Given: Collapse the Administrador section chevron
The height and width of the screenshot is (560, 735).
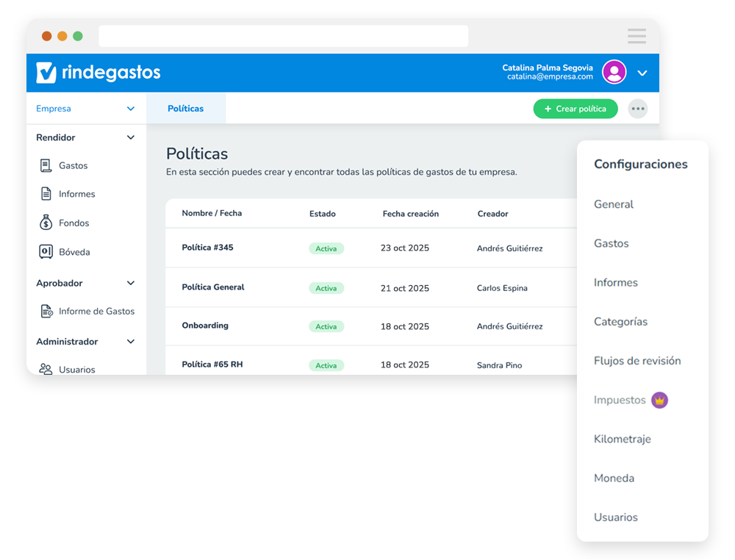Looking at the screenshot, I should (x=130, y=342).
